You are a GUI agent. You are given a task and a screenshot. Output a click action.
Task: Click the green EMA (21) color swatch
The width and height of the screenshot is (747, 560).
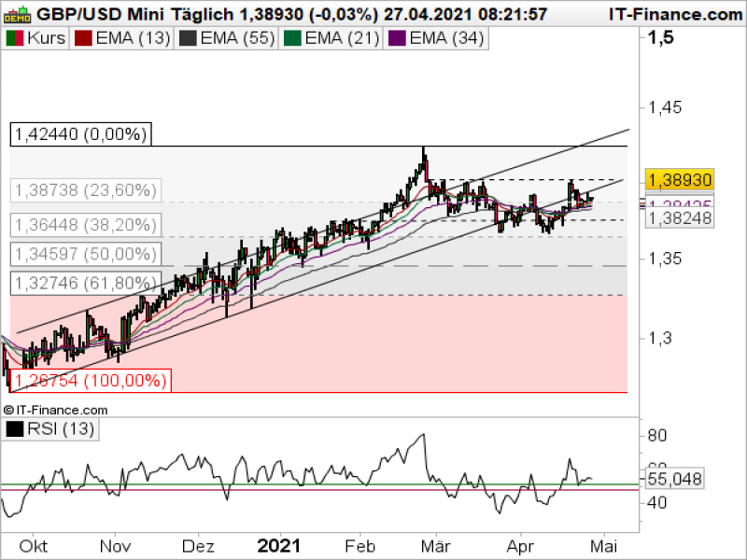point(292,38)
